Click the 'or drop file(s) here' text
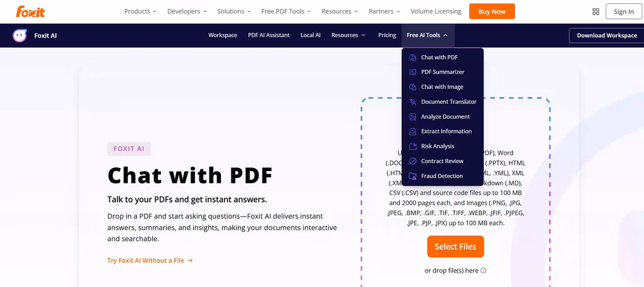This screenshot has height=287, width=644. [452, 271]
